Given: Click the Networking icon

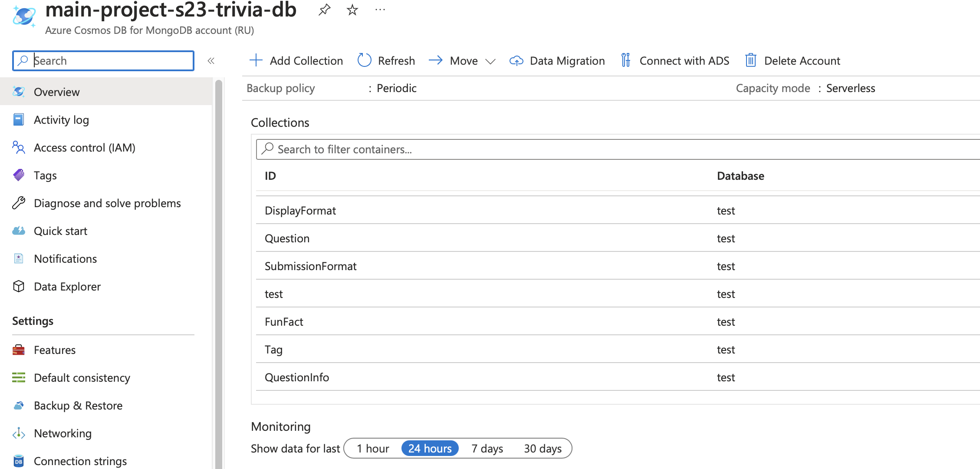Looking at the screenshot, I should [19, 433].
